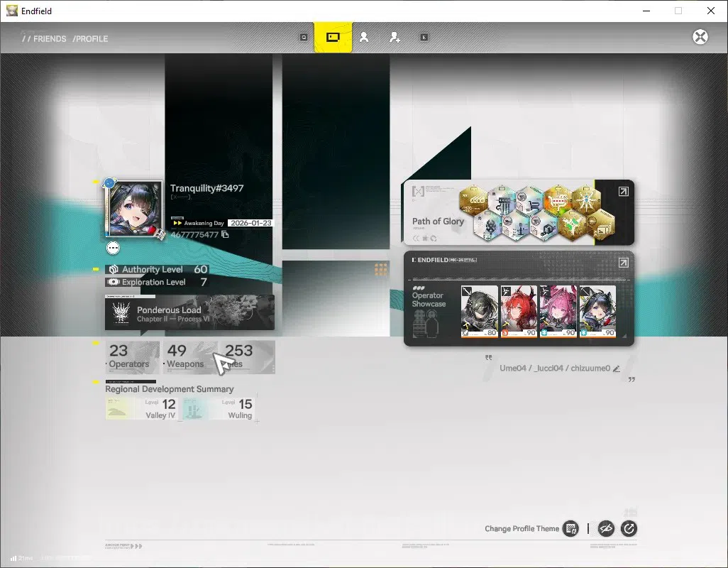Image resolution: width=728 pixels, height=568 pixels.
Task: Click the gold snowflake hexagon badge
Action: (586, 201)
